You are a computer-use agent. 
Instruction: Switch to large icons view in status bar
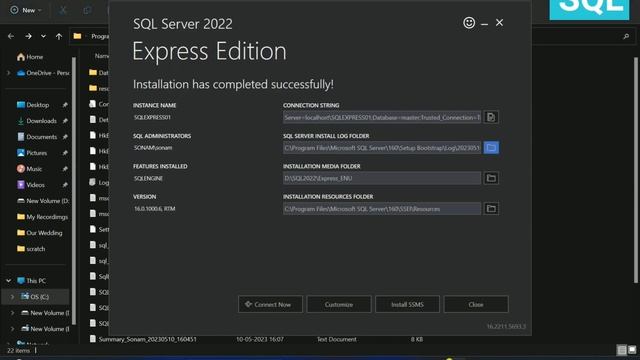(632, 350)
